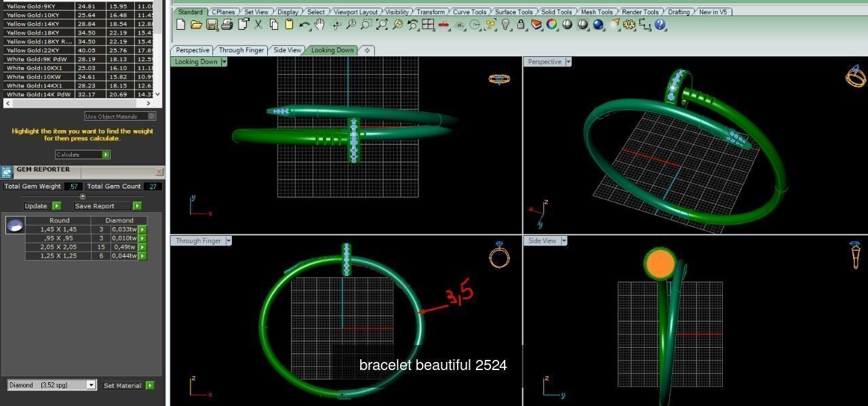The height and width of the screenshot is (406, 868).
Task: Cut selection with the scissors icon
Action: (258, 24)
